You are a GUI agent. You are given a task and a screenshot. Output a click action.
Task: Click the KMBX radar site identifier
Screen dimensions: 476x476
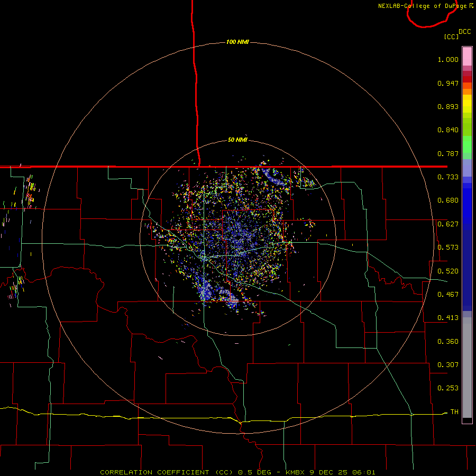tap(295, 472)
